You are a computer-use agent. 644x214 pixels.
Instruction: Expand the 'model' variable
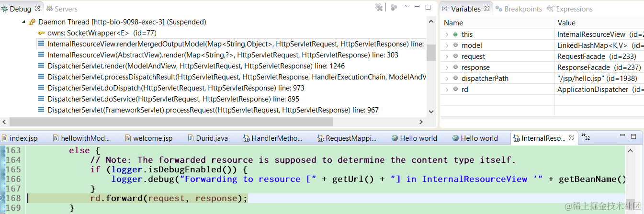pos(447,45)
